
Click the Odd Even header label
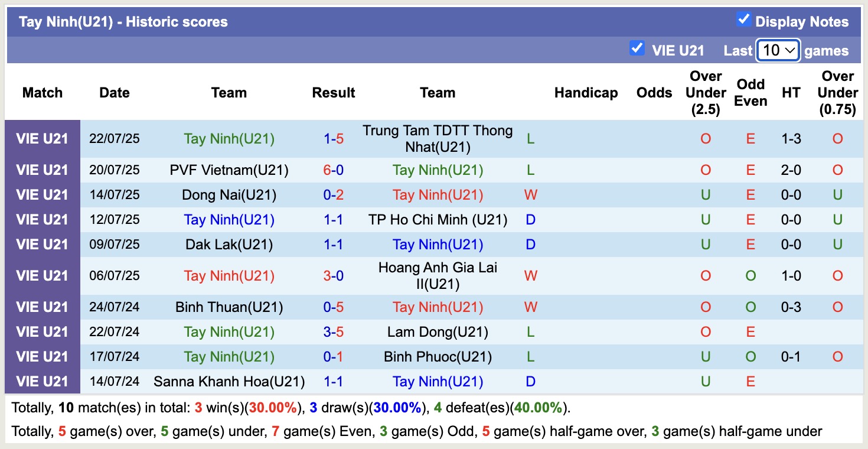(750, 93)
